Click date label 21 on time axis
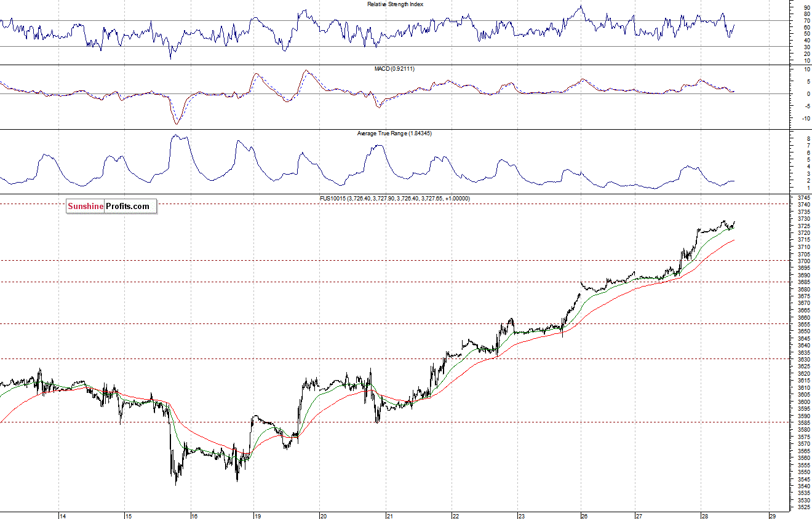 [389, 515]
